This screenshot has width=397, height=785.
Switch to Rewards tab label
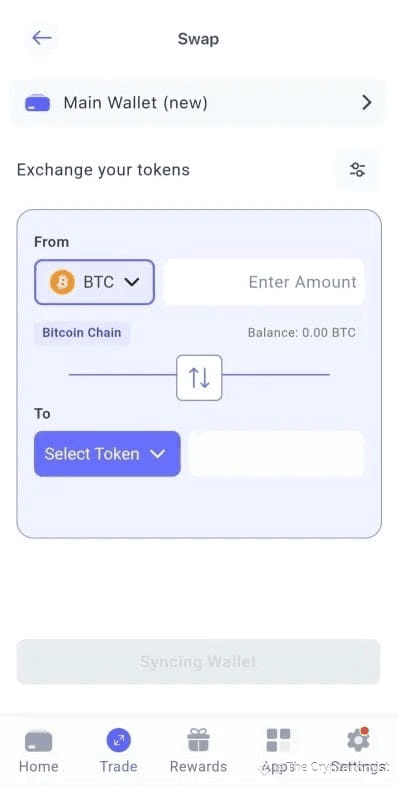click(x=198, y=766)
